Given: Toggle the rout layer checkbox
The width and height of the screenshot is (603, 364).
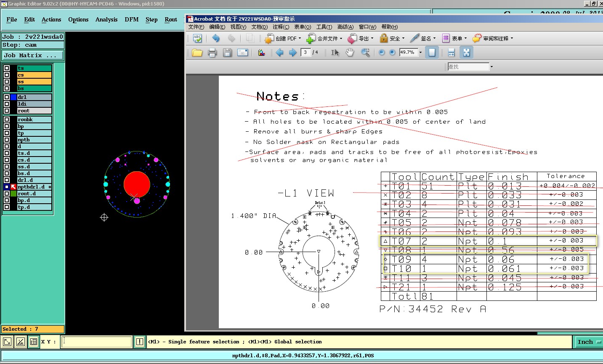Looking at the screenshot, I should click(x=7, y=111).
